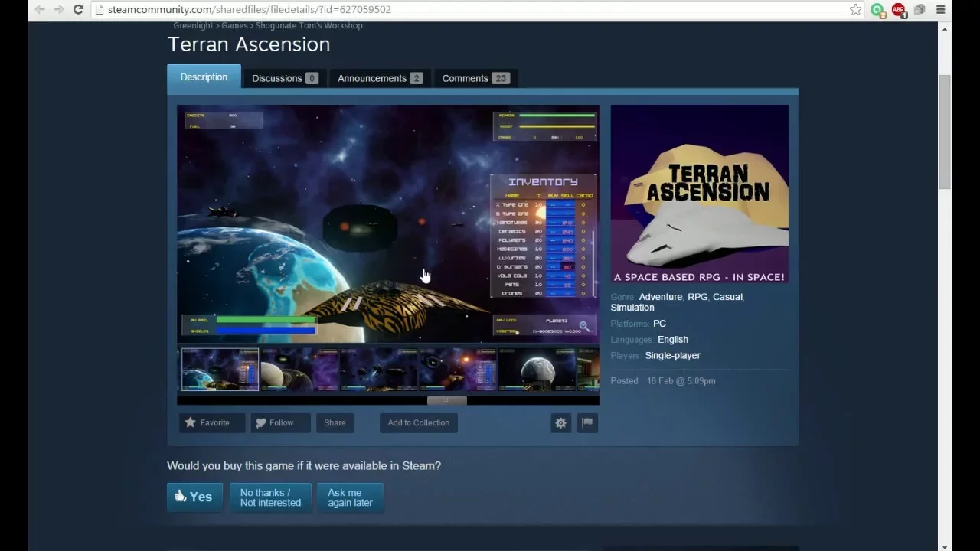Reload the page with the refresh icon
Screen dimensions: 980x551
[78, 9]
